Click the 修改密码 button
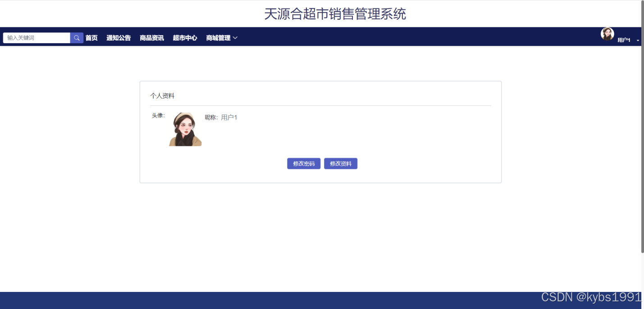The image size is (644, 309). 304,164
